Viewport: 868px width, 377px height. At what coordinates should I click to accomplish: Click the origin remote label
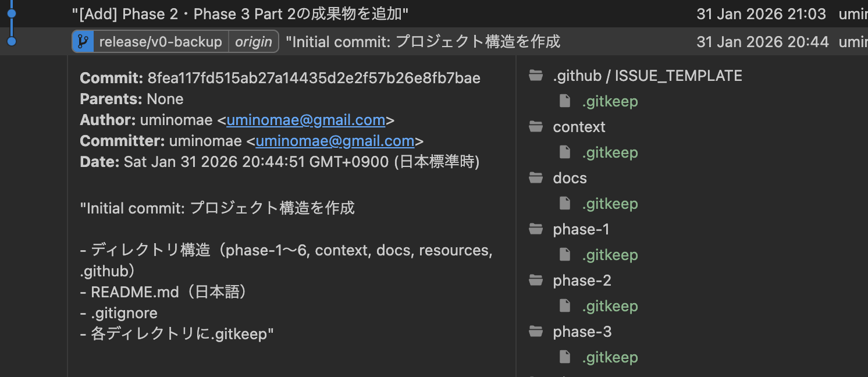[254, 42]
